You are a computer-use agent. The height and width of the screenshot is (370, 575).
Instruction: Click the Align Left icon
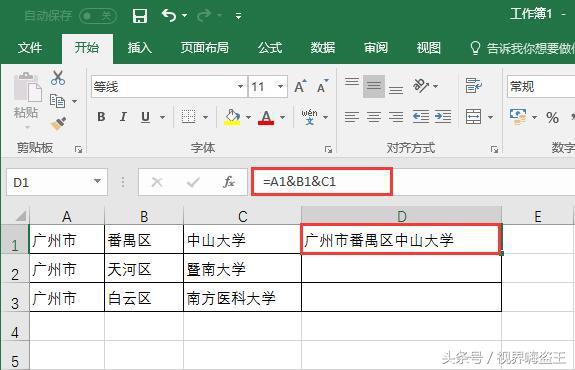pos(352,117)
